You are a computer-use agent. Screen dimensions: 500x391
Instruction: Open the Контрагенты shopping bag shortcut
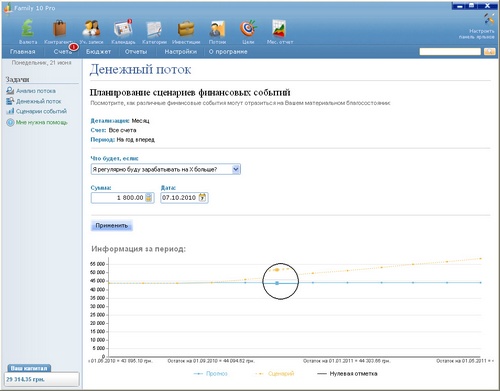pos(59,32)
